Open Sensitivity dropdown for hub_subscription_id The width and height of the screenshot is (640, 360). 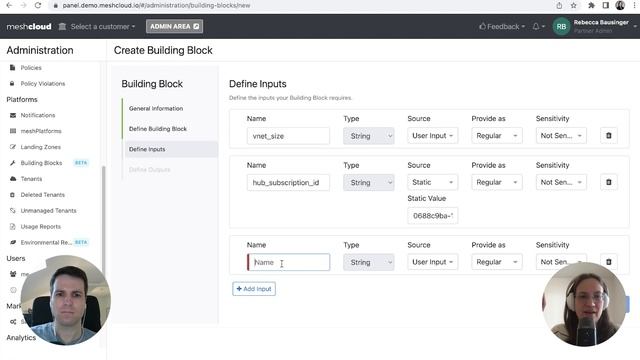561,182
